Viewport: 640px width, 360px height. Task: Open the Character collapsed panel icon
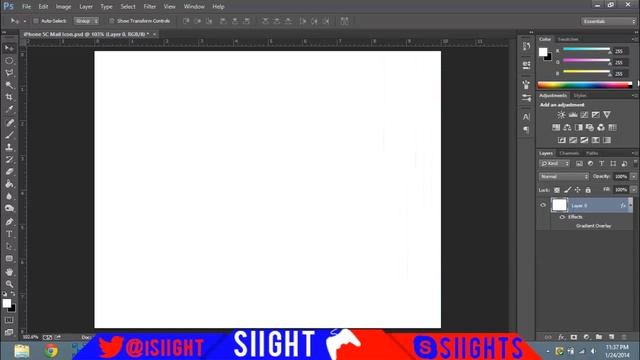pyautogui.click(x=526, y=117)
